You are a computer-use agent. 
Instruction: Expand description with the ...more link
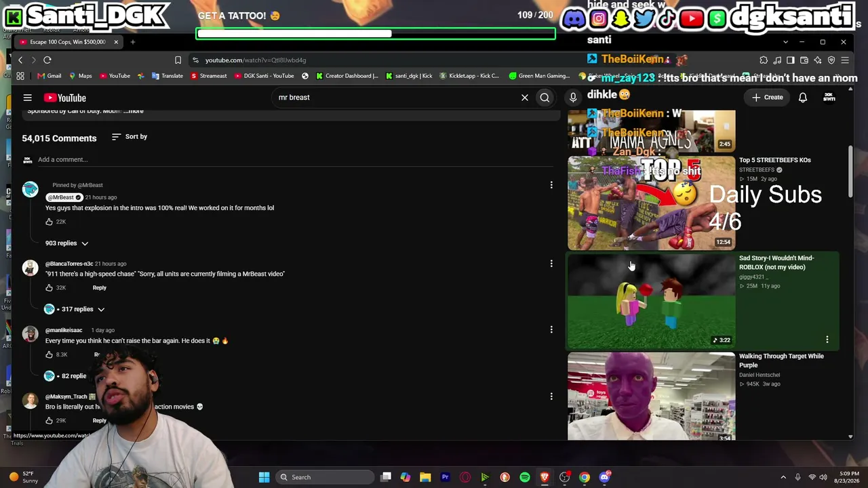pos(134,111)
